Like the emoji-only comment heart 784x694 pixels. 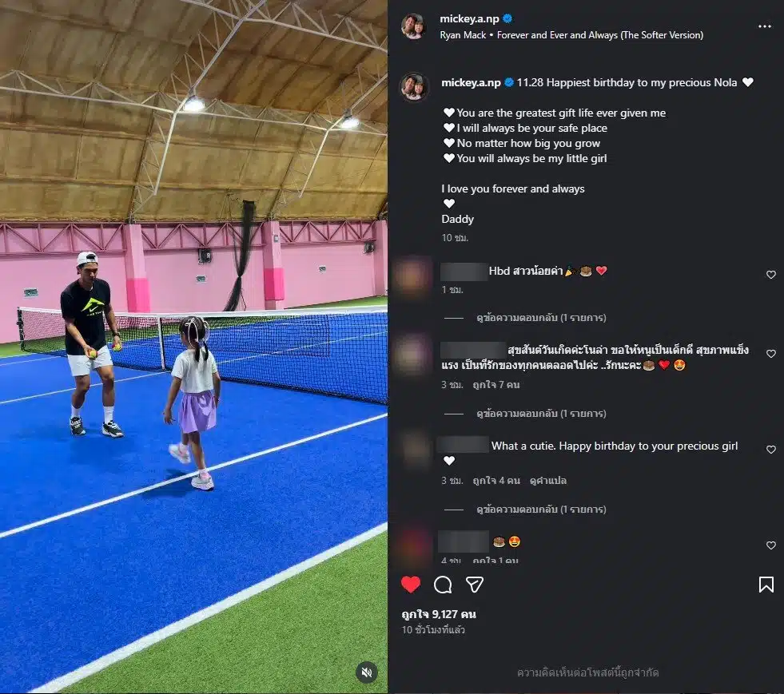(x=771, y=545)
